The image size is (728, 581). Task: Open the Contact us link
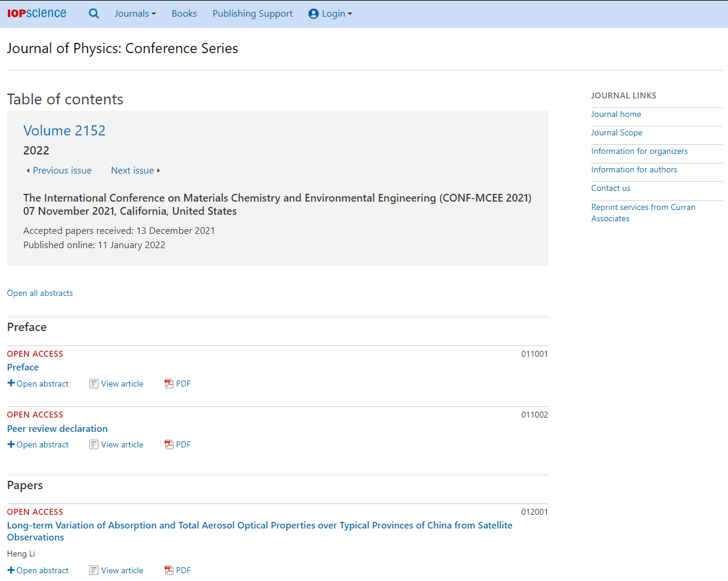point(611,188)
